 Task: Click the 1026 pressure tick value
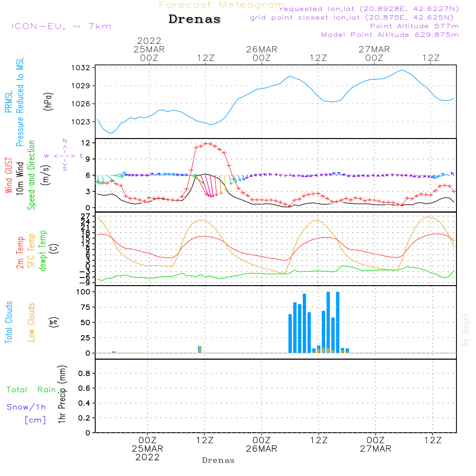click(81, 104)
